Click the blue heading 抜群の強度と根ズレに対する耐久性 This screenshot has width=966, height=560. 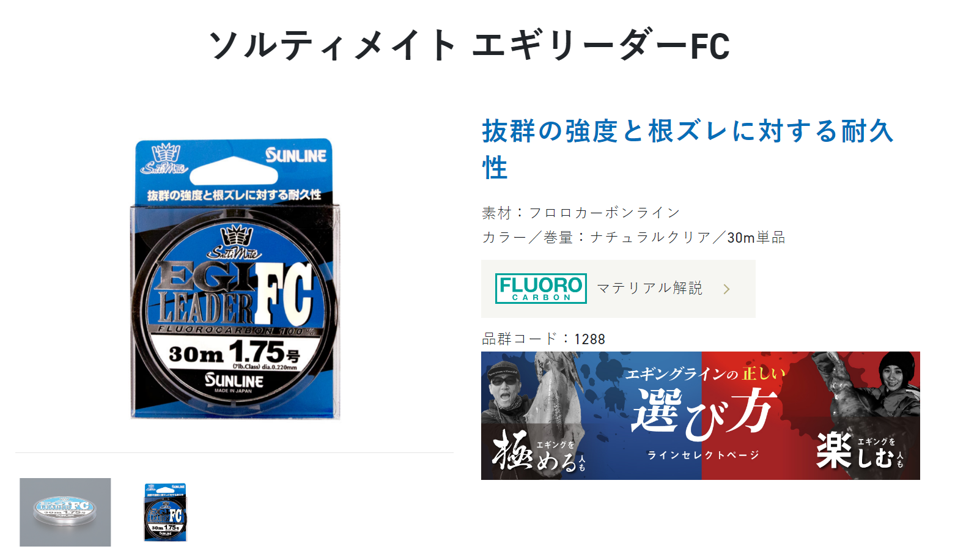[688, 149]
